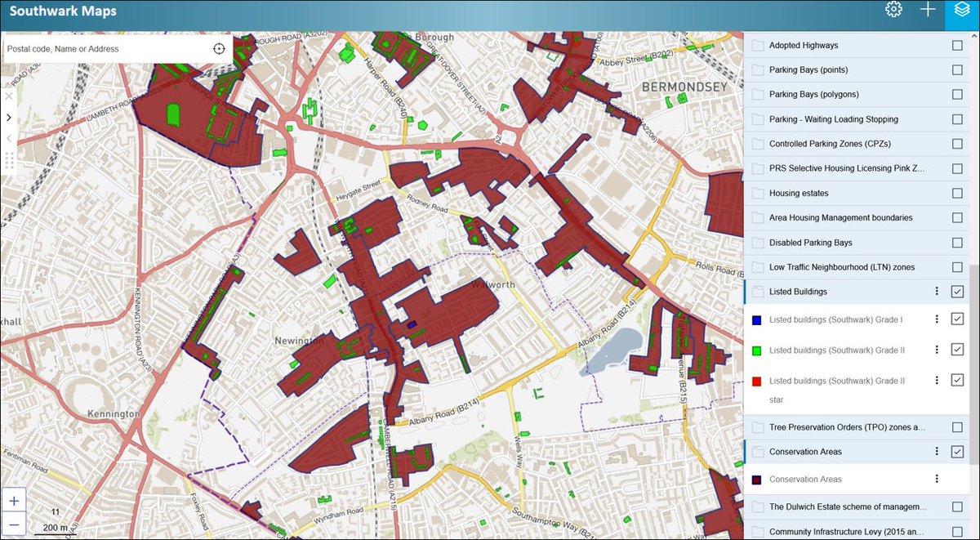The image size is (980, 540).
Task: Open Listed Buildings group three-dot menu
Action: [937, 292]
